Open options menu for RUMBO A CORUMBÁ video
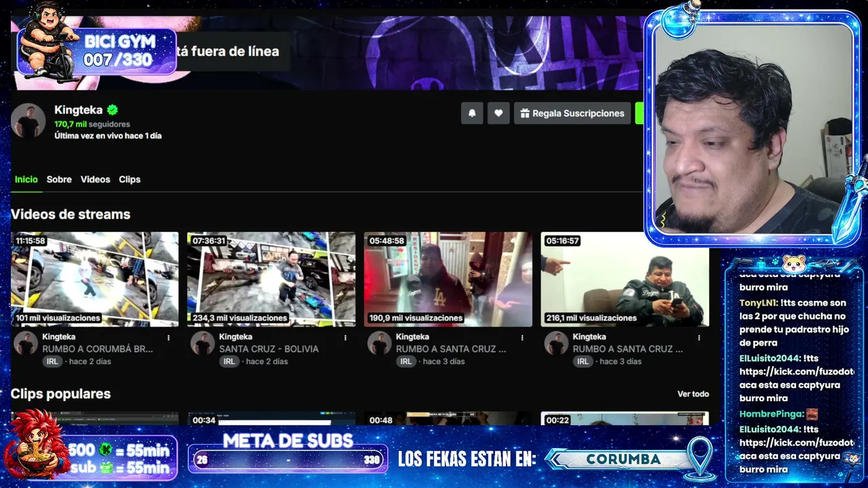 pyautogui.click(x=169, y=338)
